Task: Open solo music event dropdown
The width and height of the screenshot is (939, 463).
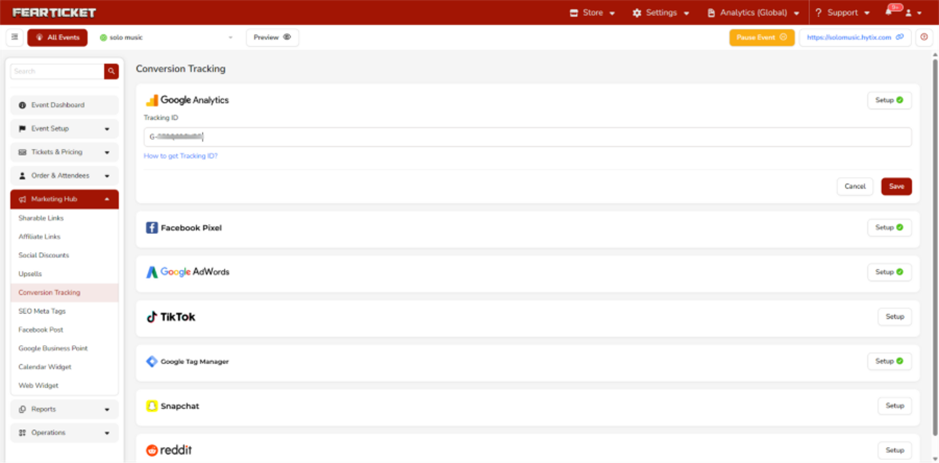Action: [166, 37]
